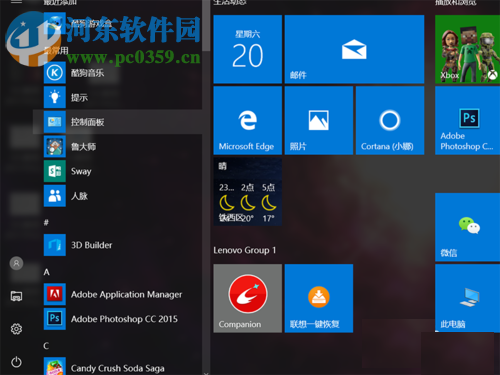Open the Xbox tile
The height and width of the screenshot is (375, 500).
click(x=467, y=49)
